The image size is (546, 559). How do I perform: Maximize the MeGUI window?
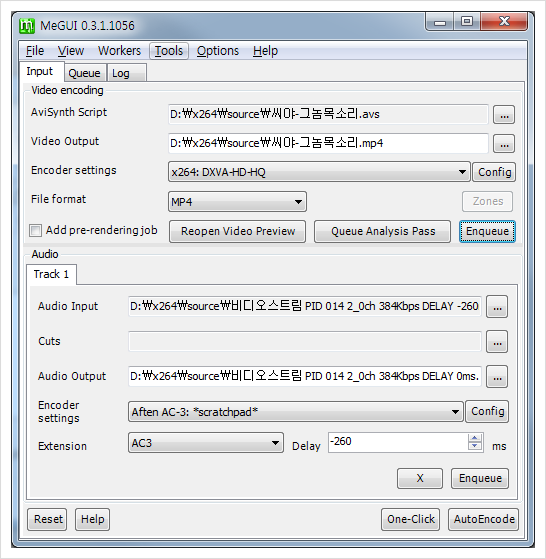coord(467,22)
